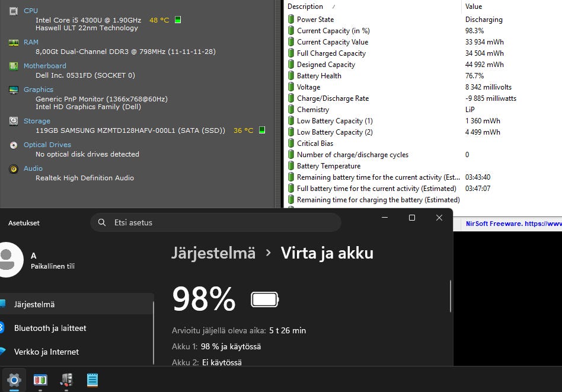Sort by the Value column header
Viewport: 562px width, 392px height.
point(512,7)
